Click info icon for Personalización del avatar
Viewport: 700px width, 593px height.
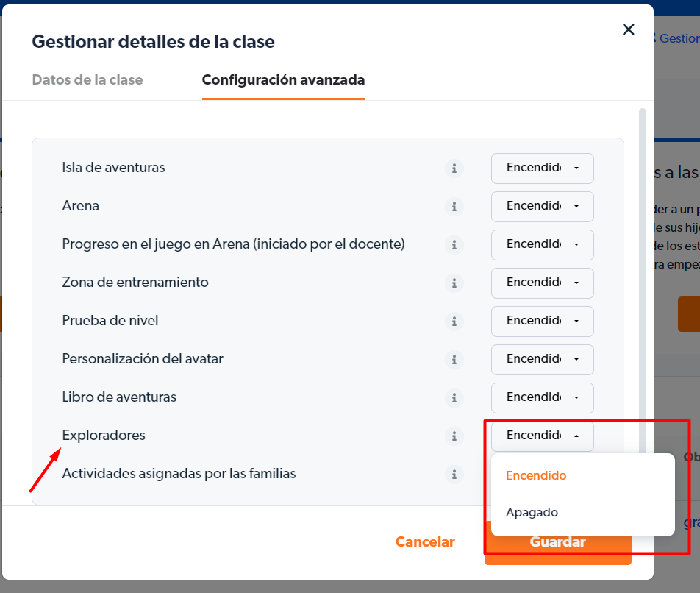pos(454,360)
